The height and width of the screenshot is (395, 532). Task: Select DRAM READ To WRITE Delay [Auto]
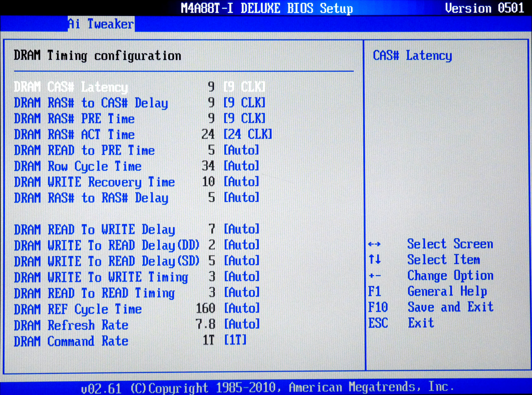tap(241, 230)
